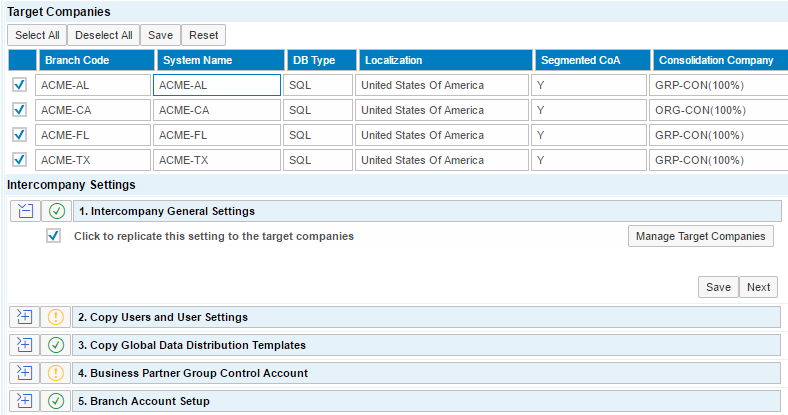Image resolution: width=788 pixels, height=415 pixels.
Task: Expand the Branch Account Setup section
Action: click(25, 401)
